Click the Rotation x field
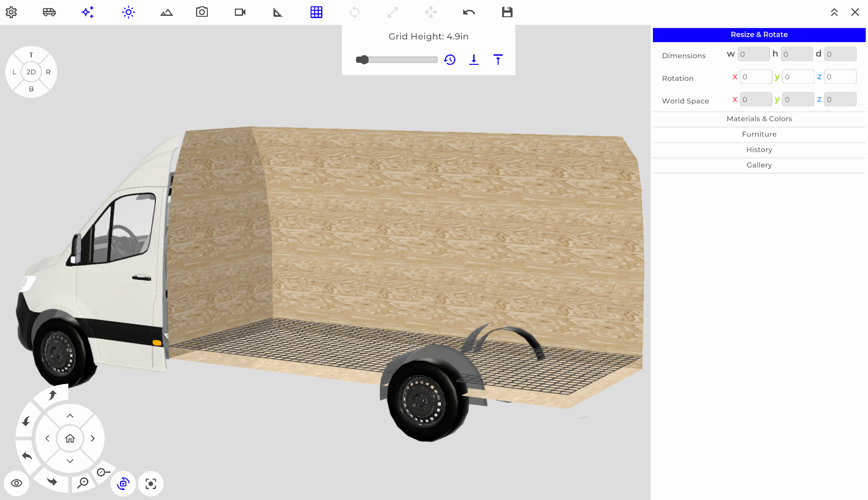The width and height of the screenshot is (868, 500). pos(756,77)
